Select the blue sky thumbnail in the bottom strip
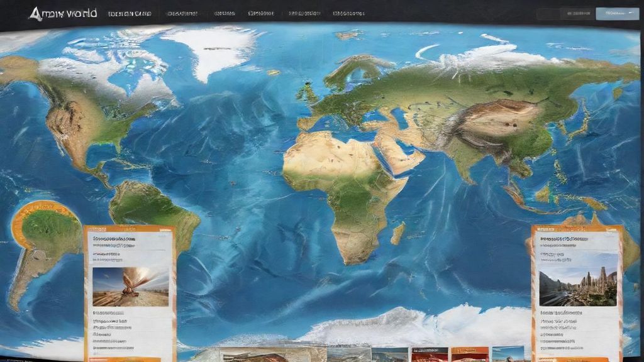Image resolution: width=644 pixels, height=362 pixels. 508,354
